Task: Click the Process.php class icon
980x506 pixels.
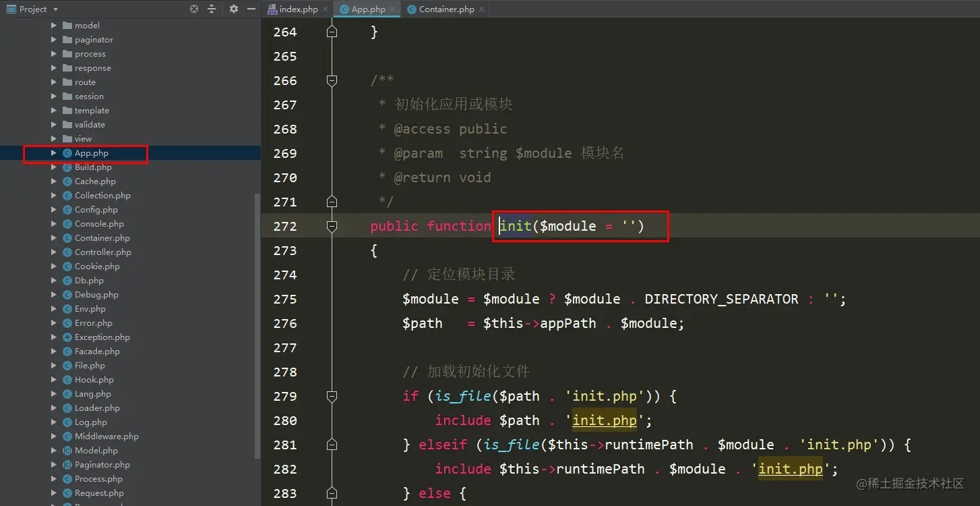Action: point(67,479)
